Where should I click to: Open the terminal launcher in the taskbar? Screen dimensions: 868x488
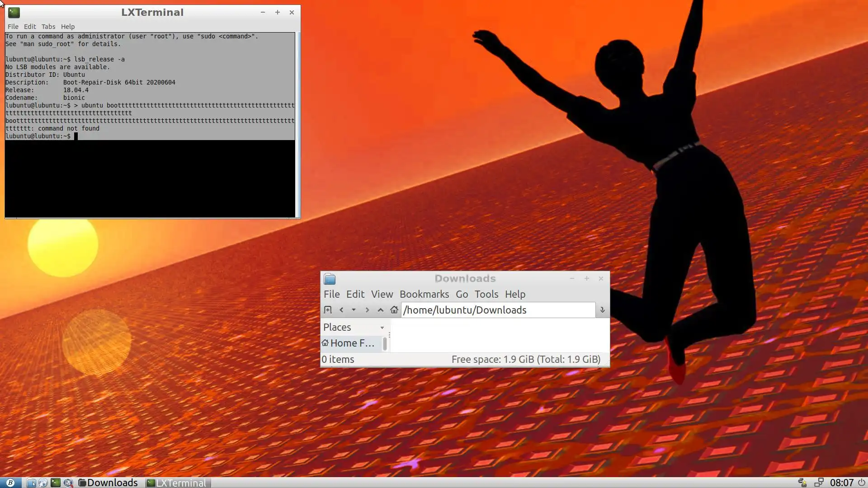[x=56, y=483]
